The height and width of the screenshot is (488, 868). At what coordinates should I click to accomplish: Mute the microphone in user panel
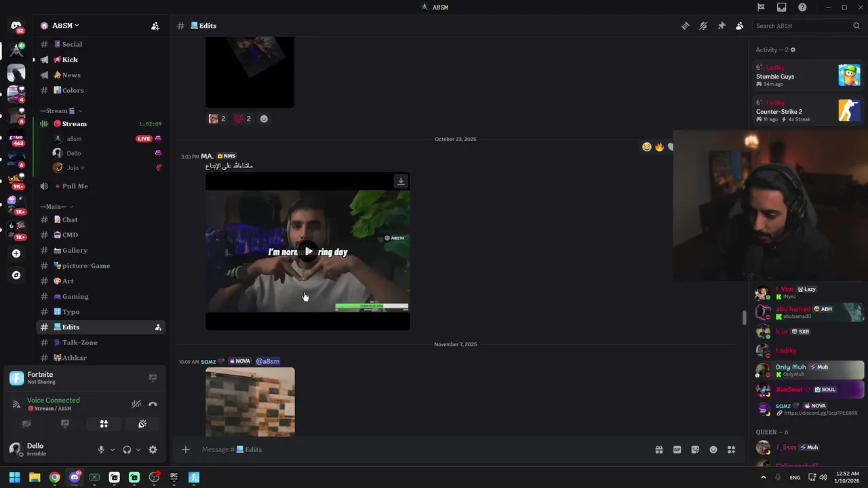click(101, 449)
